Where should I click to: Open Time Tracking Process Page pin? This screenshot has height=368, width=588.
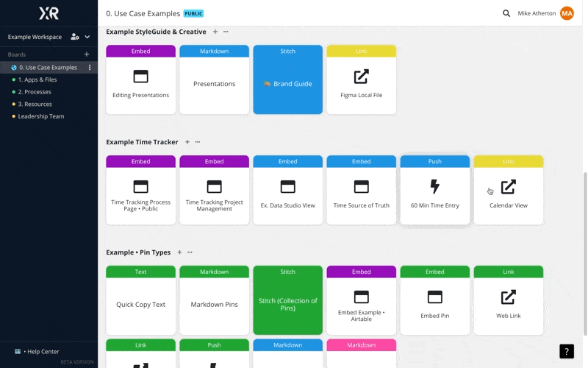pos(140,190)
